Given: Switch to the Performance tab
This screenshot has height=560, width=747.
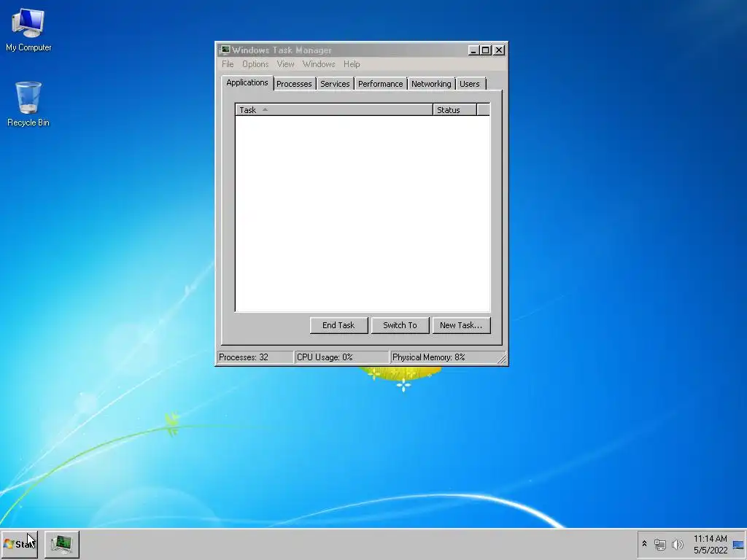Looking at the screenshot, I should (380, 84).
